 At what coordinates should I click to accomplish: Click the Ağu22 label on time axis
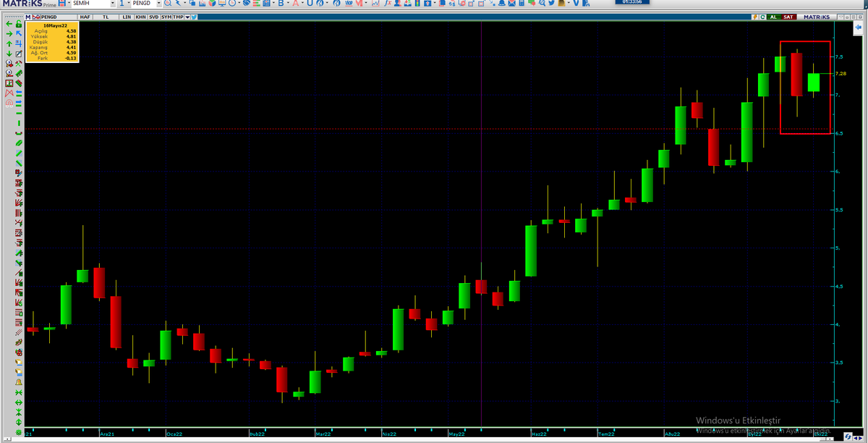[673, 434]
